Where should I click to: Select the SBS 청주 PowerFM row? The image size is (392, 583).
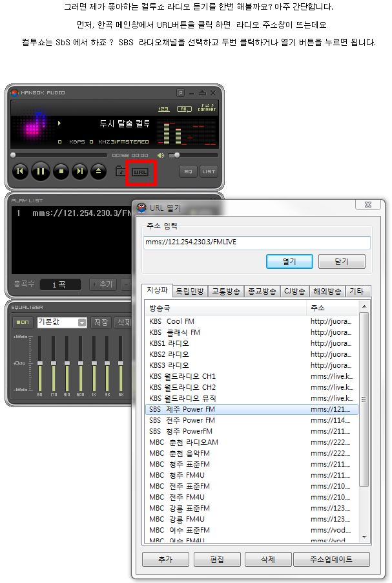252,431
